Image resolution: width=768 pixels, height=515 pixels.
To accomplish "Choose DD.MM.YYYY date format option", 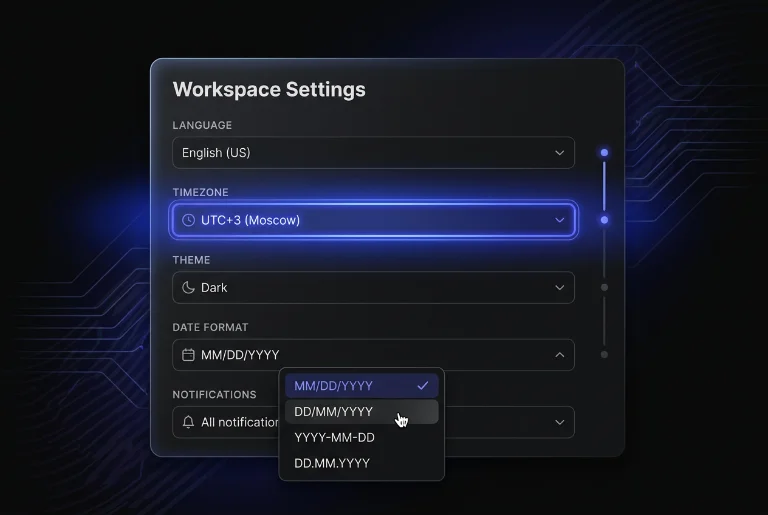I will pyautogui.click(x=361, y=463).
